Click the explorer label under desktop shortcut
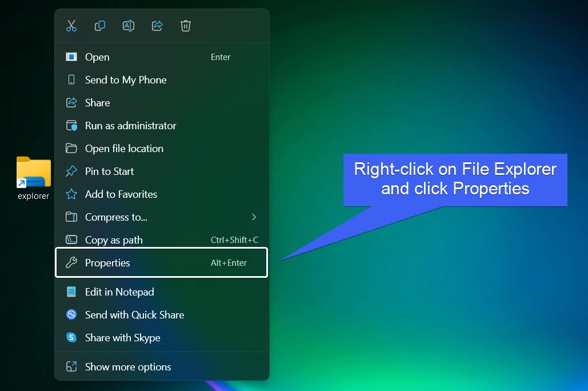Viewport: 588px width, 391px height. coord(33,196)
